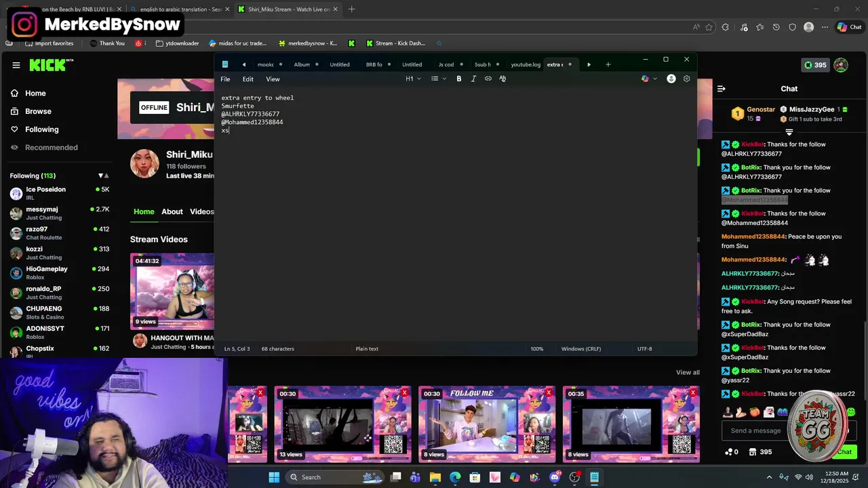Open Notepad Edit menu
Viewport: 868px width, 488px height.
248,79
